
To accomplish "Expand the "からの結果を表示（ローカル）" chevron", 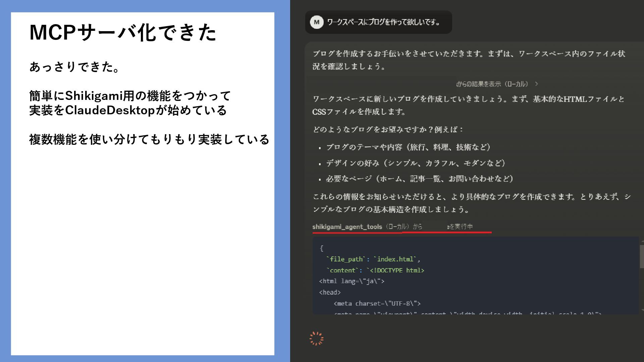I will pyautogui.click(x=536, y=84).
